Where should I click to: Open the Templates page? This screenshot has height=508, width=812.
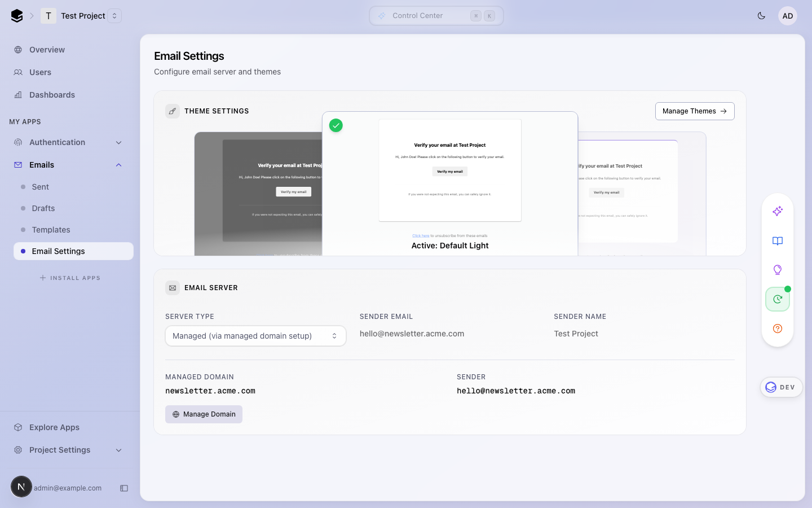(73, 230)
